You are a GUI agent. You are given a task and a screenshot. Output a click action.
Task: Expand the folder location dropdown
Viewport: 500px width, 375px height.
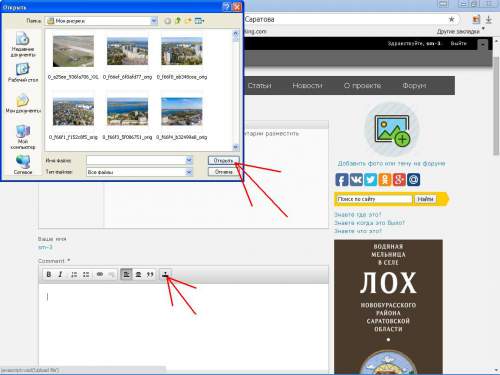154,21
